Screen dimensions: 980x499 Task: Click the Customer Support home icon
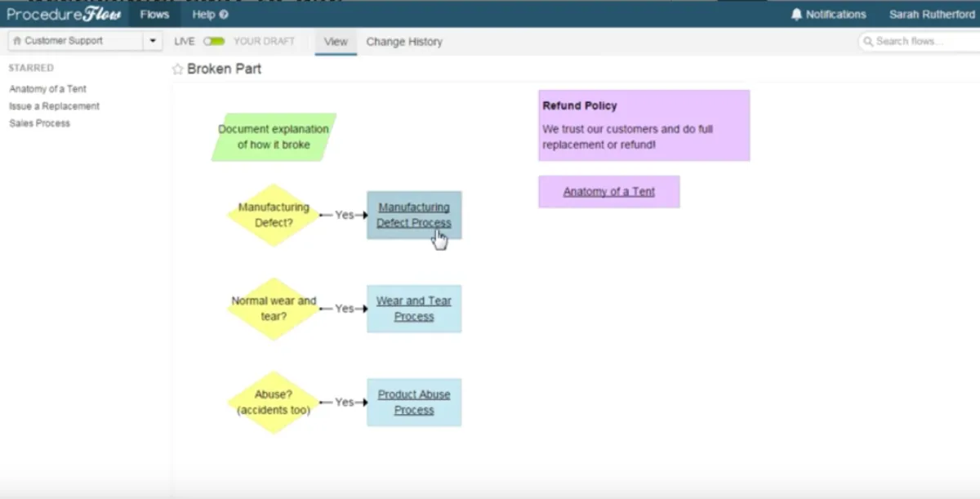17,41
